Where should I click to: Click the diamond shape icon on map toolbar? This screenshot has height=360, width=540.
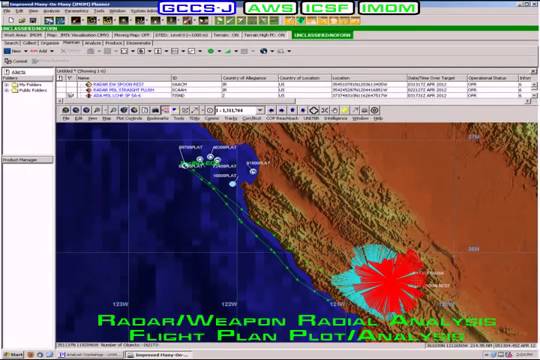pyautogui.click(x=313, y=110)
